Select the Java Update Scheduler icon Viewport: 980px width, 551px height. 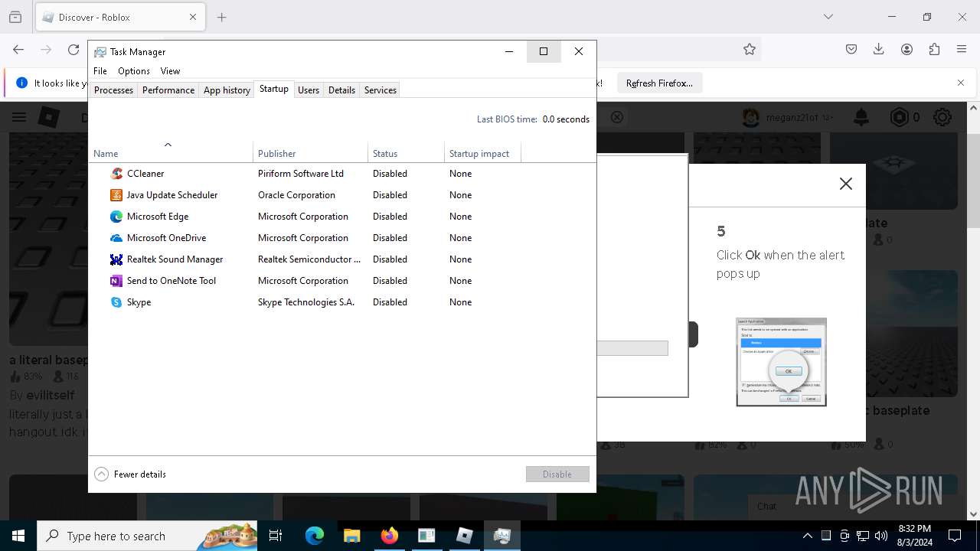[x=116, y=195]
